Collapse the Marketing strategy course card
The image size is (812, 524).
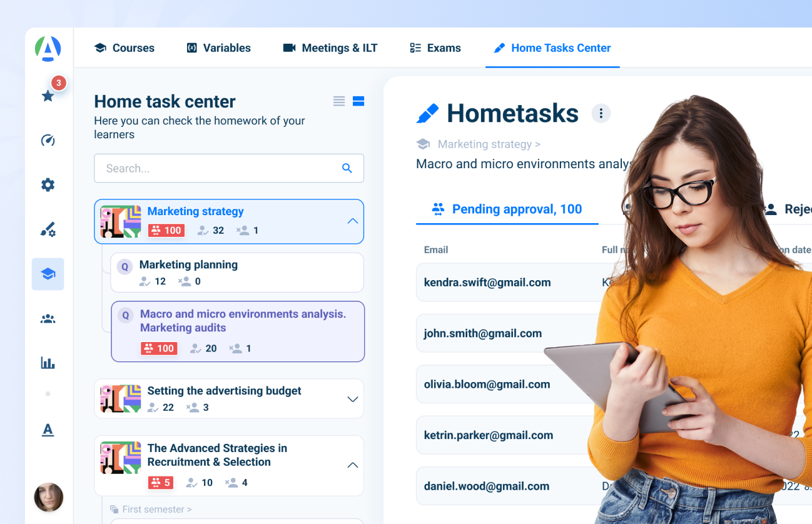(352, 221)
